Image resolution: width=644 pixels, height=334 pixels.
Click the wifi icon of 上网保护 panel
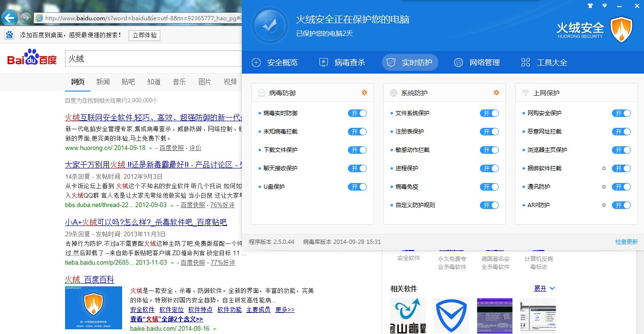coord(526,93)
